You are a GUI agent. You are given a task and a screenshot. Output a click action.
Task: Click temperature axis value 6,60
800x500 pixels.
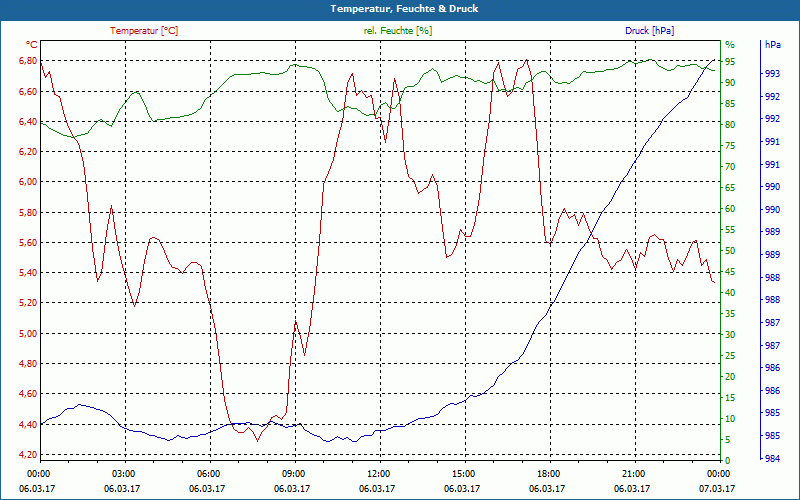[28, 91]
